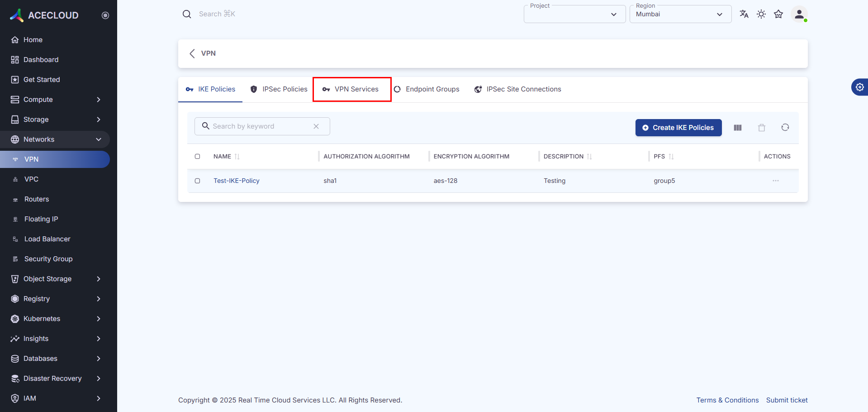This screenshot has width=868, height=412.
Task: Open the column display settings icon
Action: [738, 128]
